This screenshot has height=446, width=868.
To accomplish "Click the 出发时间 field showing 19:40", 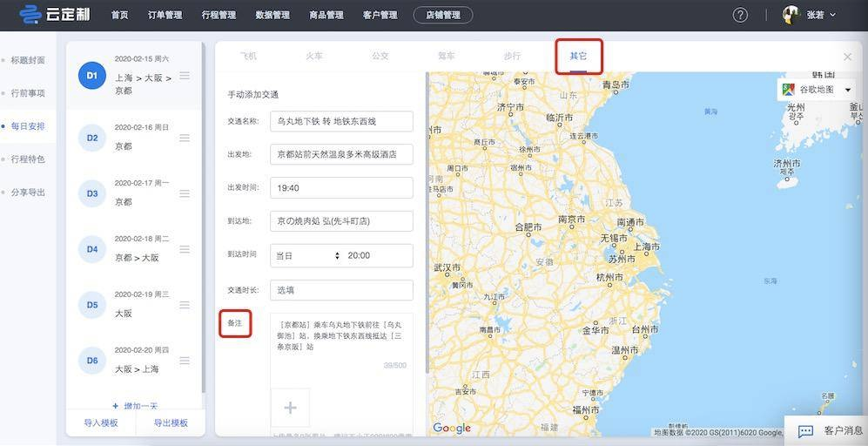I will pyautogui.click(x=341, y=188).
